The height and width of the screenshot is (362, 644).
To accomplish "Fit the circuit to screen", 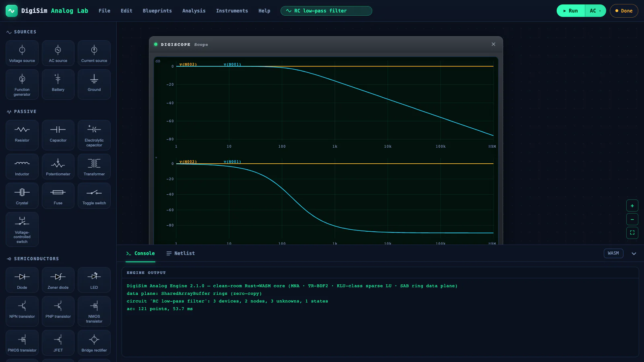I will [x=632, y=232].
